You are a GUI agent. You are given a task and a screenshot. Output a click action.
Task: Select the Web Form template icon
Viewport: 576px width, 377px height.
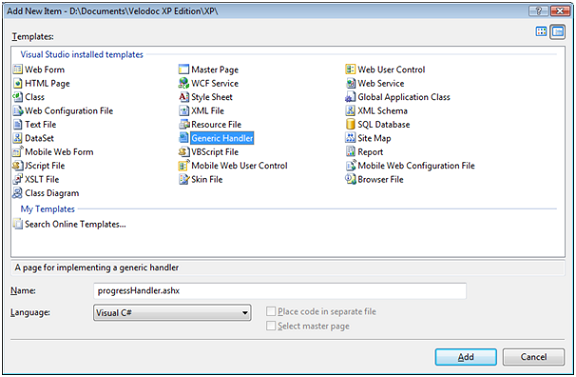click(18, 69)
